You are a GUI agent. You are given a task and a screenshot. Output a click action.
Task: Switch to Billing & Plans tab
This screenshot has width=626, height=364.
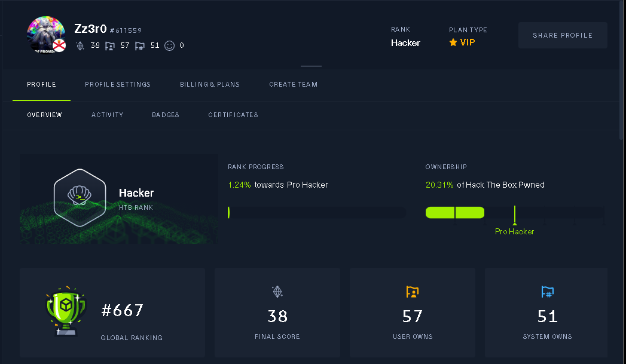pyautogui.click(x=210, y=85)
